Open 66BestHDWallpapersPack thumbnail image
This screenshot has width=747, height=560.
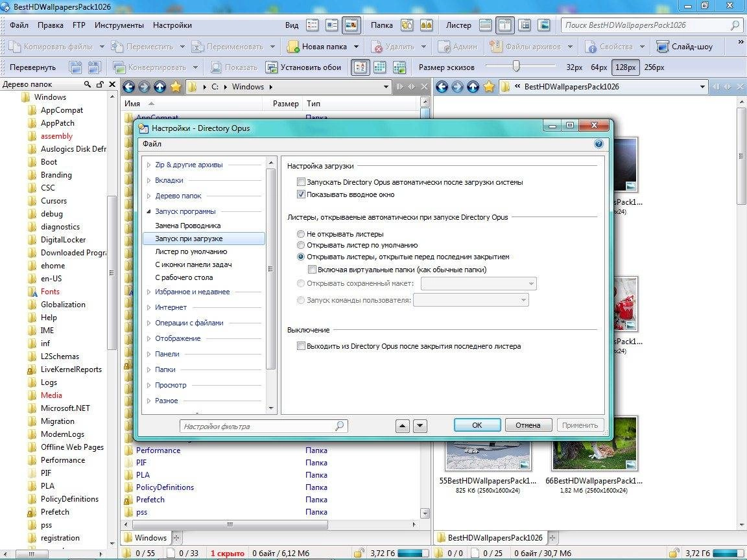click(595, 443)
